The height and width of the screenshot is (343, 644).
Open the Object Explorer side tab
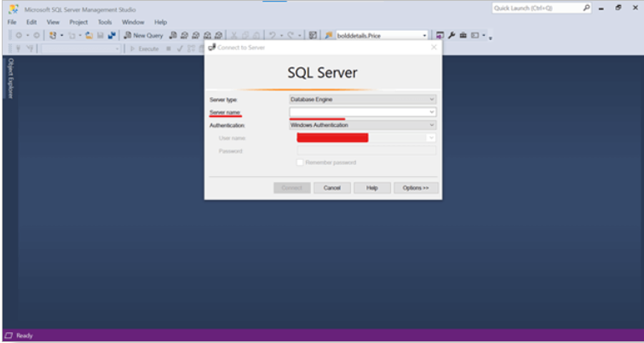tap(11, 78)
